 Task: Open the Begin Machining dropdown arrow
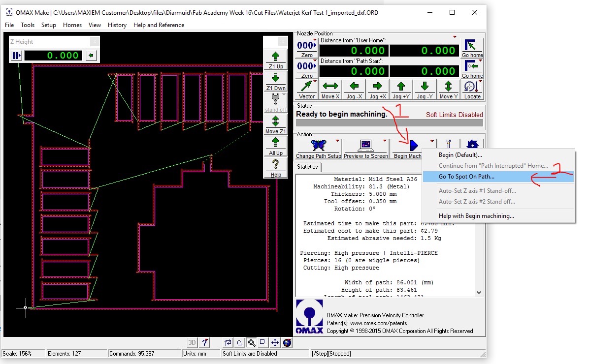432,141
